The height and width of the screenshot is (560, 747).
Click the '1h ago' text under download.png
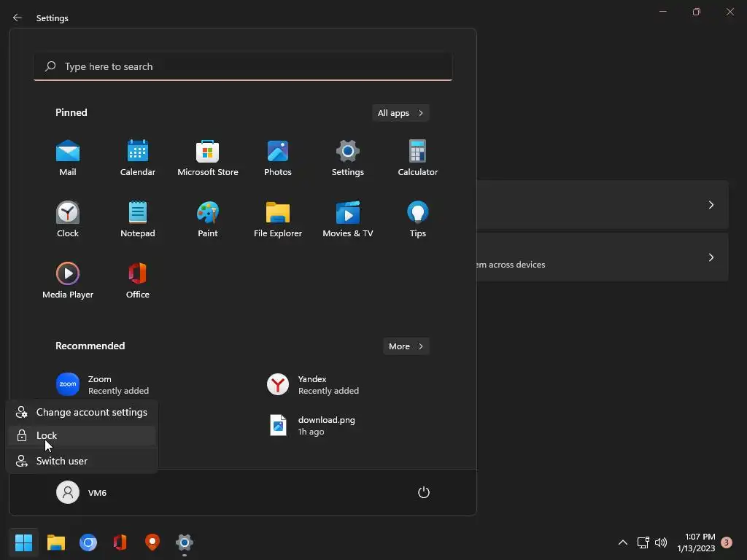[x=311, y=432]
